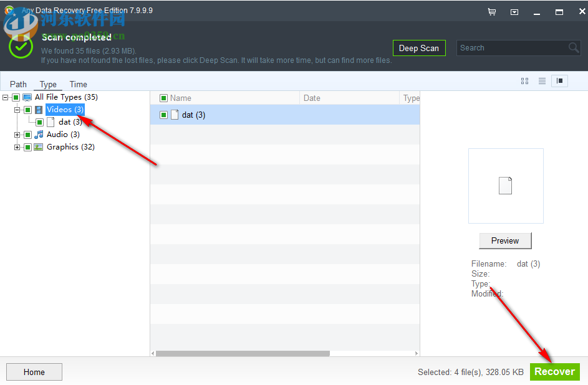Image resolution: width=588 pixels, height=385 pixels.
Task: Click the 'We found 35 files (2.93 MB).' text
Action: pos(89,51)
